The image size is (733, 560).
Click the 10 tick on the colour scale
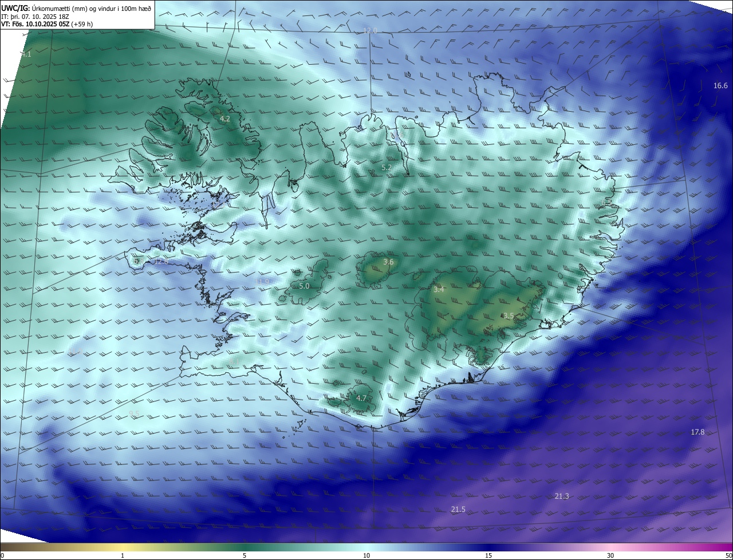pos(366,555)
